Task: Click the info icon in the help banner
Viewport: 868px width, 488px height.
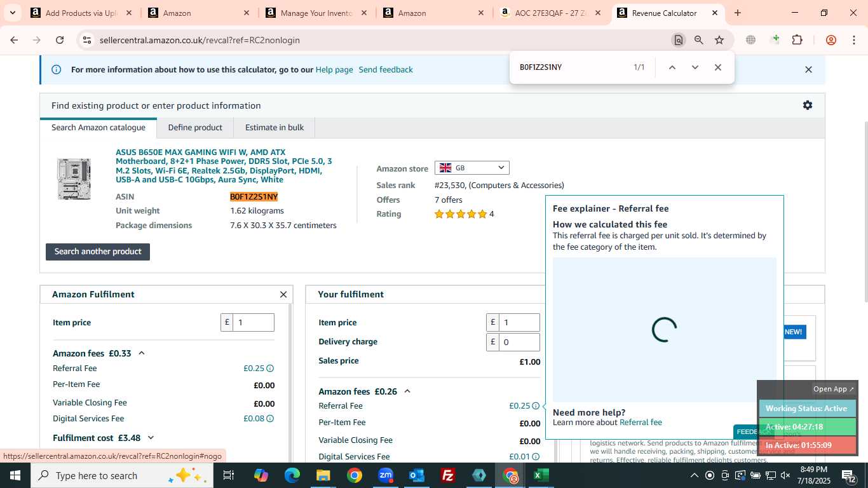Action: tap(56, 70)
